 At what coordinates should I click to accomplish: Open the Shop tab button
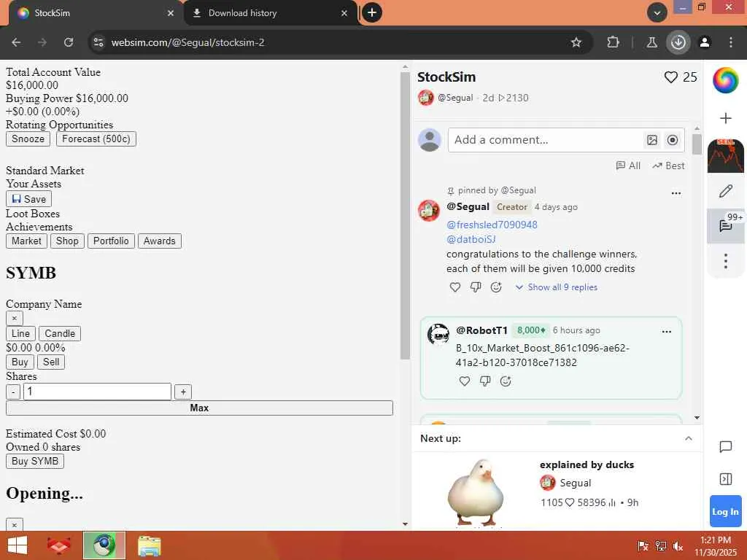click(67, 241)
